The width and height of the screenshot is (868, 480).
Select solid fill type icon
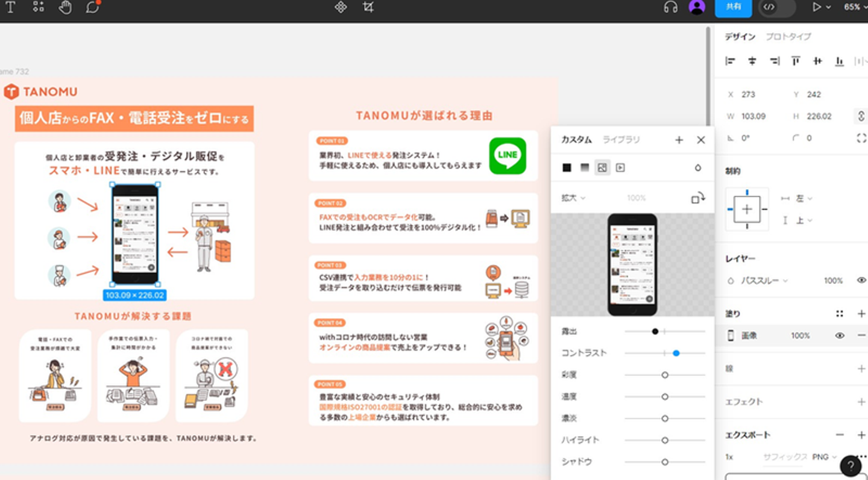pos(567,167)
